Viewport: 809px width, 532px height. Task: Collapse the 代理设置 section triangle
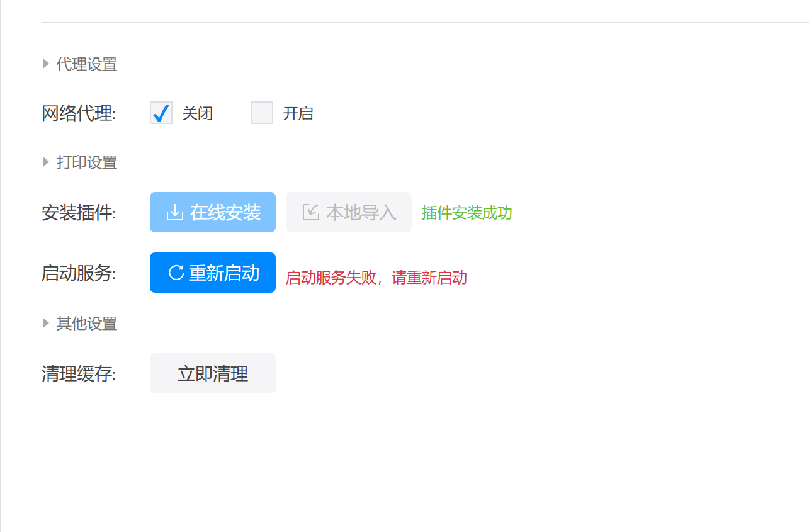[46, 64]
